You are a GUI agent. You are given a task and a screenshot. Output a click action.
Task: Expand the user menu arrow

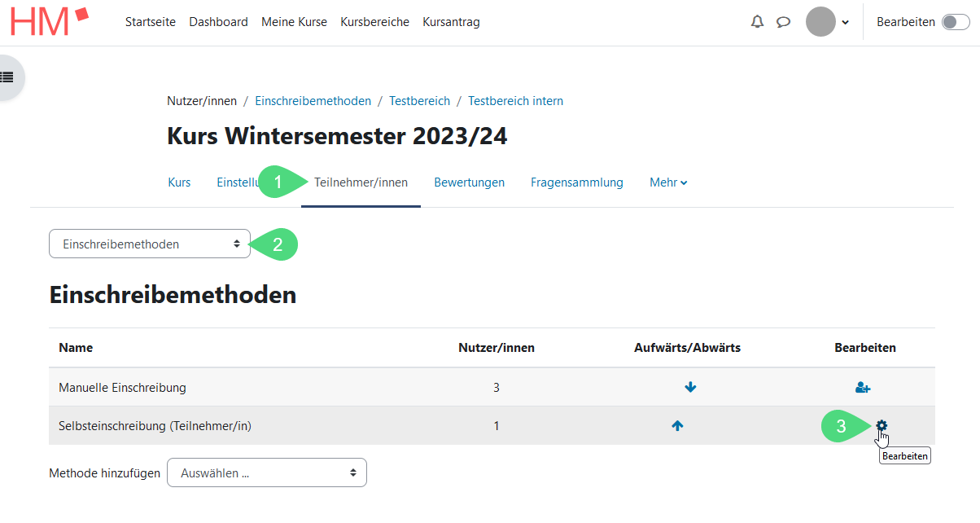(845, 22)
